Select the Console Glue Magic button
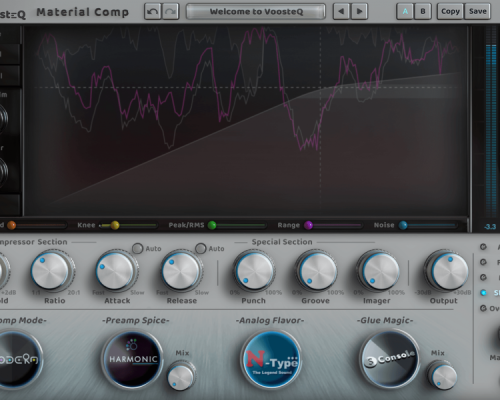The height and width of the screenshot is (400, 500). pyautogui.click(x=390, y=359)
